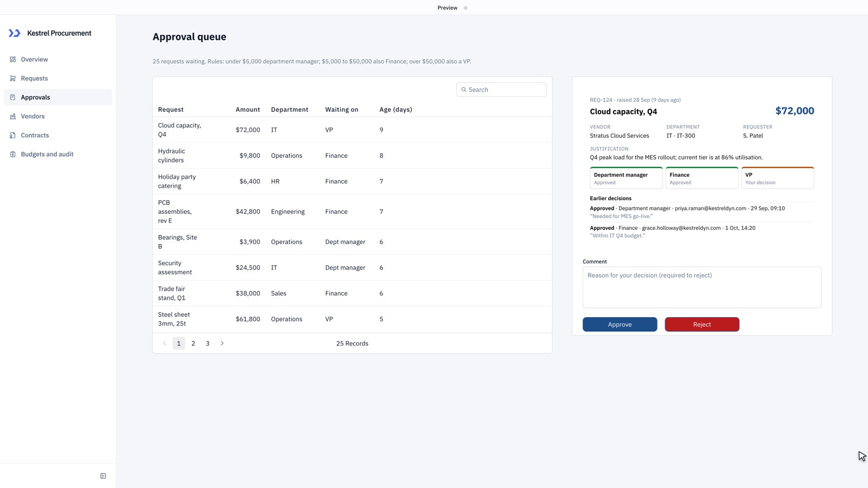Image resolution: width=868 pixels, height=488 pixels.
Task: Click the Department manager Approved step card
Action: [x=626, y=178]
